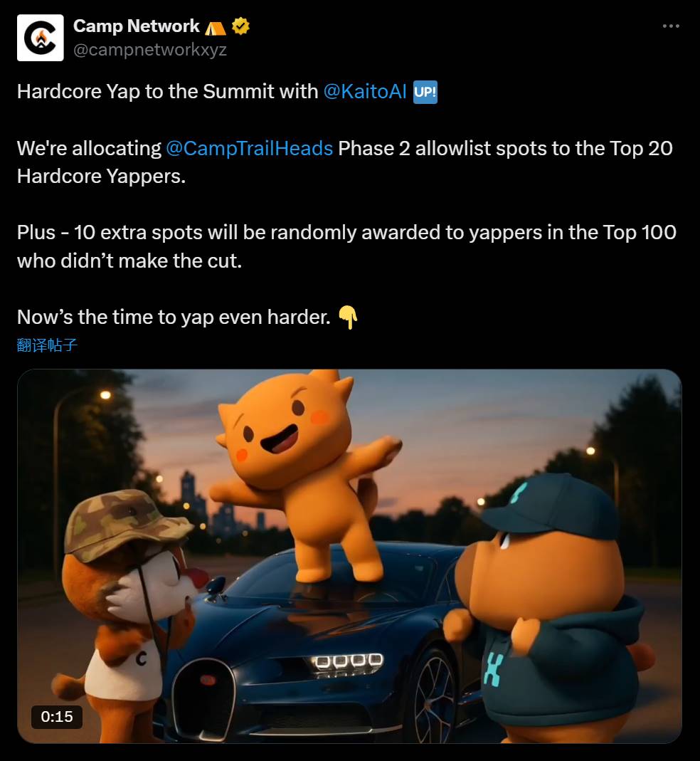Open the three-dot more options menu
The image size is (700, 761).
(671, 26)
